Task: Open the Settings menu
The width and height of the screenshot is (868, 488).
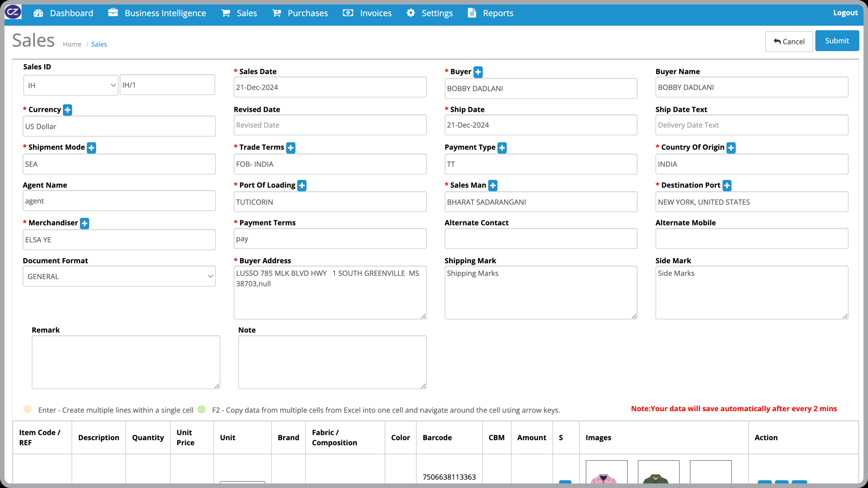Action: pyautogui.click(x=437, y=13)
